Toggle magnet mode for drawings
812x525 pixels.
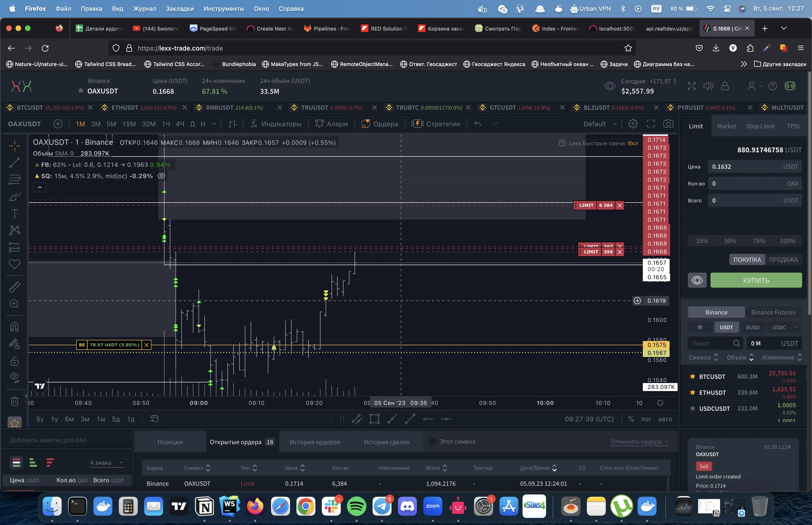click(14, 327)
